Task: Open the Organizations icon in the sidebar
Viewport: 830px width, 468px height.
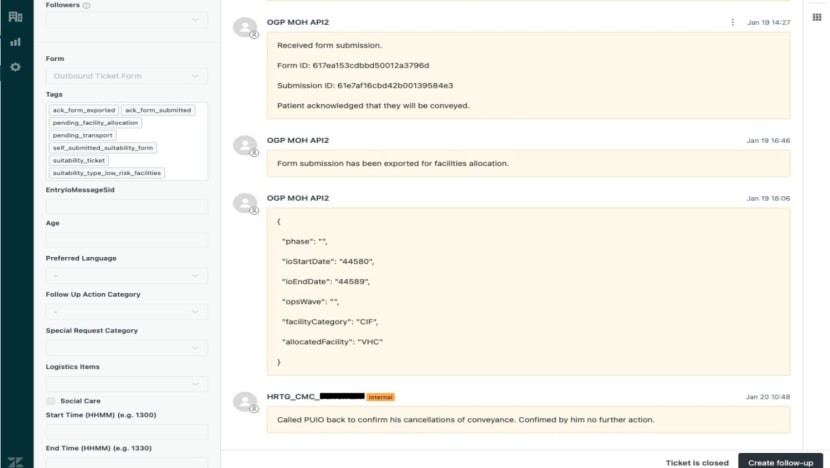Action: click(x=15, y=17)
